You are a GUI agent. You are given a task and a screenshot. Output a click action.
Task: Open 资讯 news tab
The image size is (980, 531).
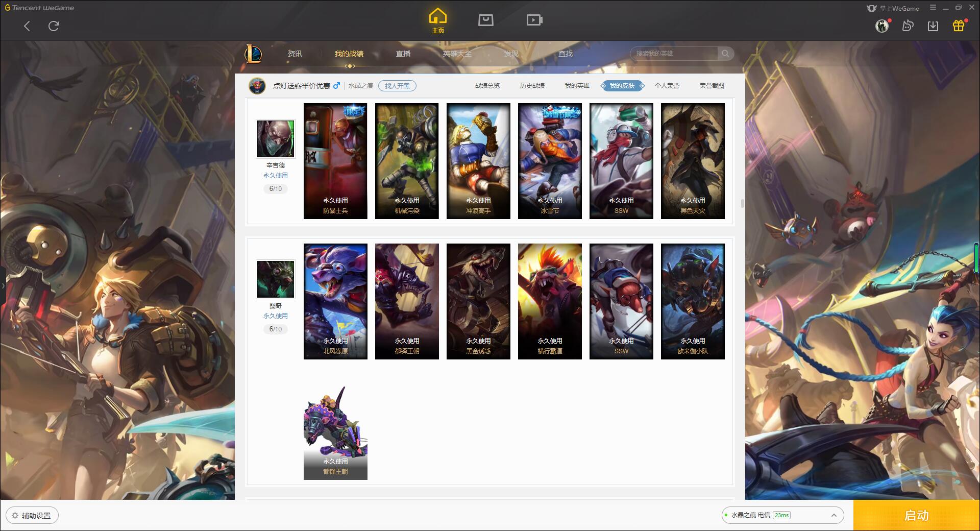click(295, 54)
